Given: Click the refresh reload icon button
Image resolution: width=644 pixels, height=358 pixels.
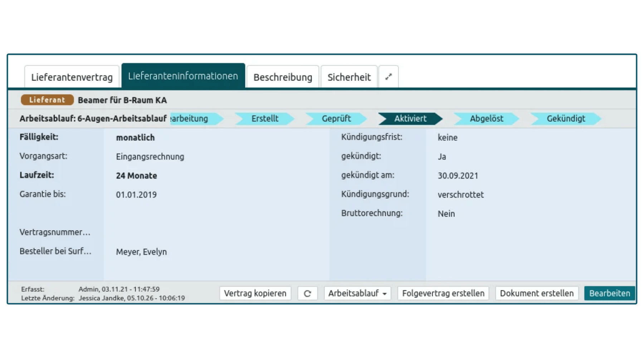Looking at the screenshot, I should click(307, 294).
